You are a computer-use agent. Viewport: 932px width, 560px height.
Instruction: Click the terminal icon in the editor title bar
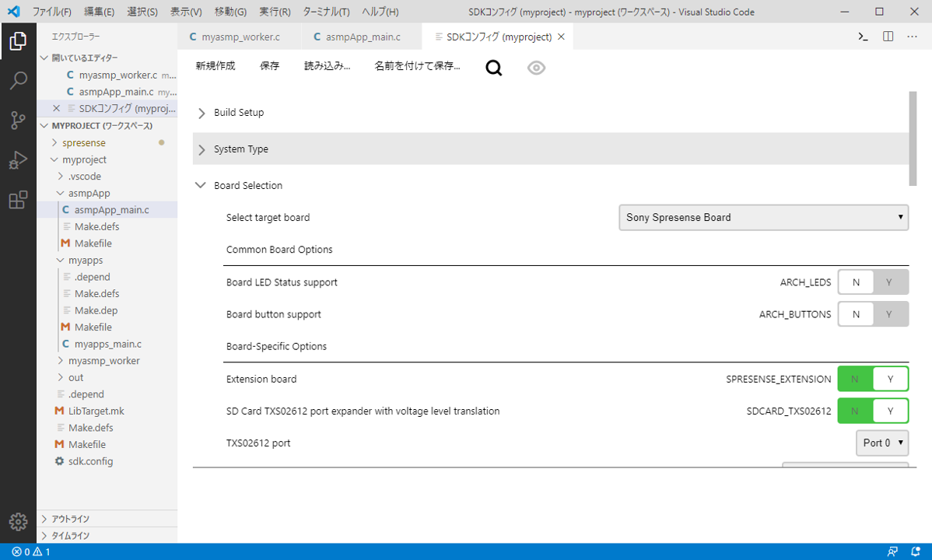pyautogui.click(x=863, y=37)
